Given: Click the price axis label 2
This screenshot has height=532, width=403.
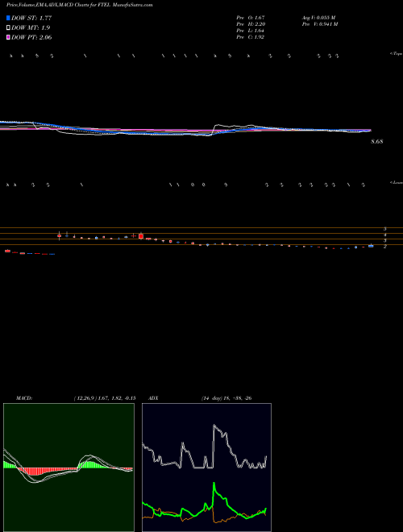Looking at the screenshot, I should pos(385,247).
